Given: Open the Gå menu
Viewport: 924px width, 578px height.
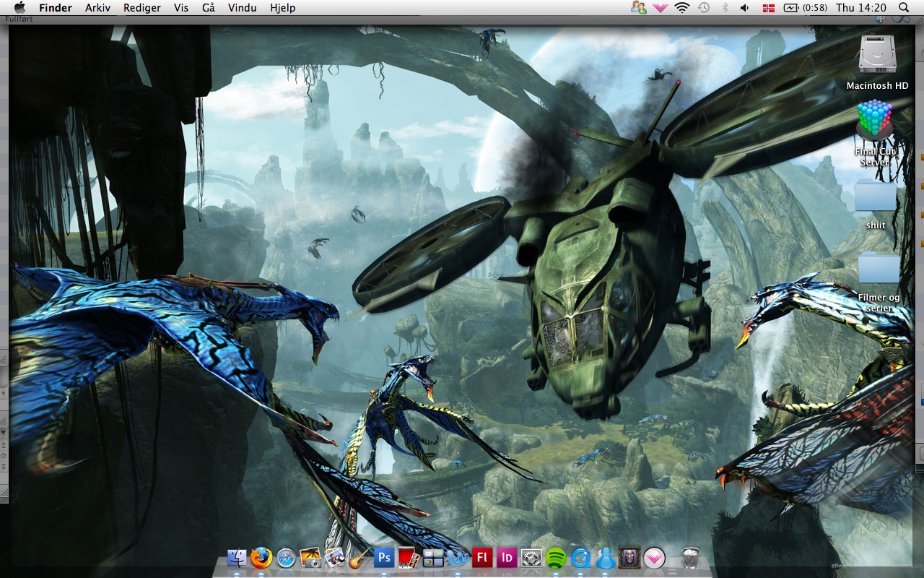Looking at the screenshot, I should 209,7.
